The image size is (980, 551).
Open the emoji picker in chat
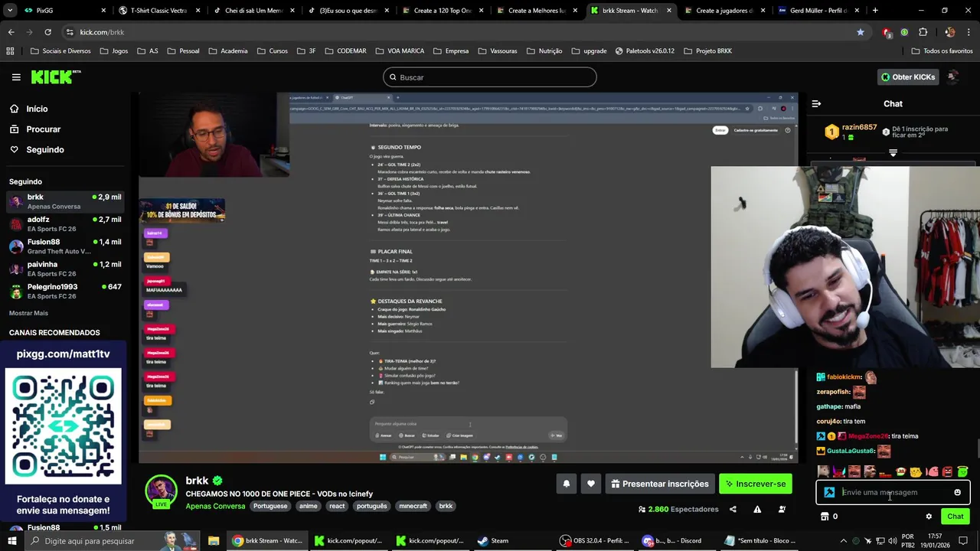coord(957,493)
